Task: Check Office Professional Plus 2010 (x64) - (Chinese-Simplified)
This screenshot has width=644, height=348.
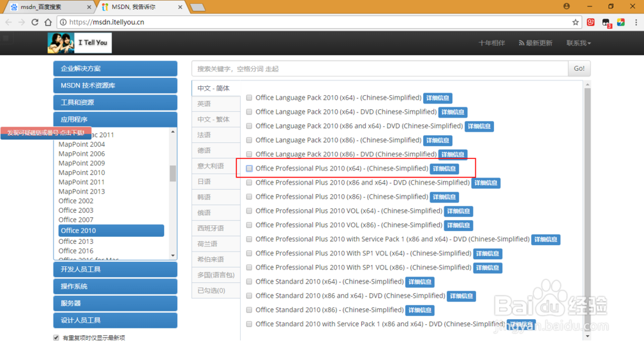Action: (249, 169)
